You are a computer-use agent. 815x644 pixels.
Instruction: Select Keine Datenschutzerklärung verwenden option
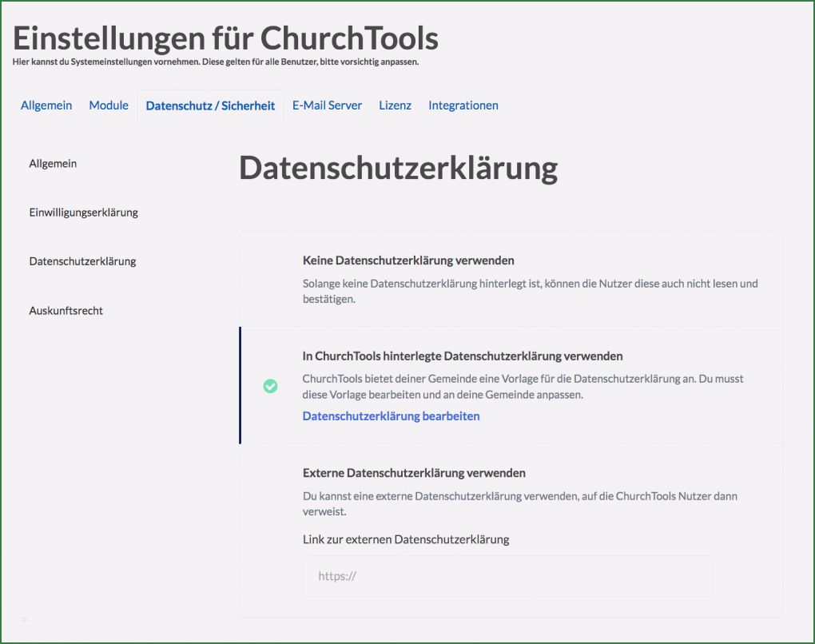click(x=407, y=260)
